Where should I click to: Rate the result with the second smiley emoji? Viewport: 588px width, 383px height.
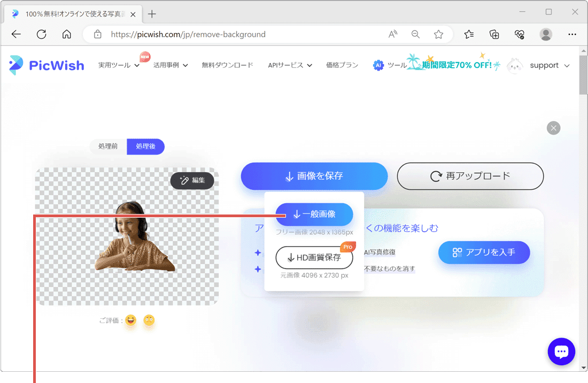coord(149,321)
